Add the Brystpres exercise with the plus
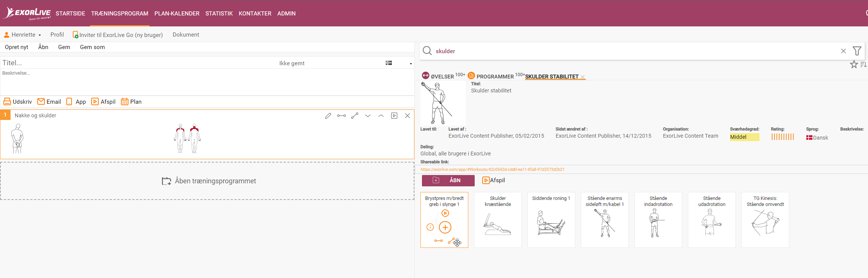The image size is (868, 278). (445, 227)
